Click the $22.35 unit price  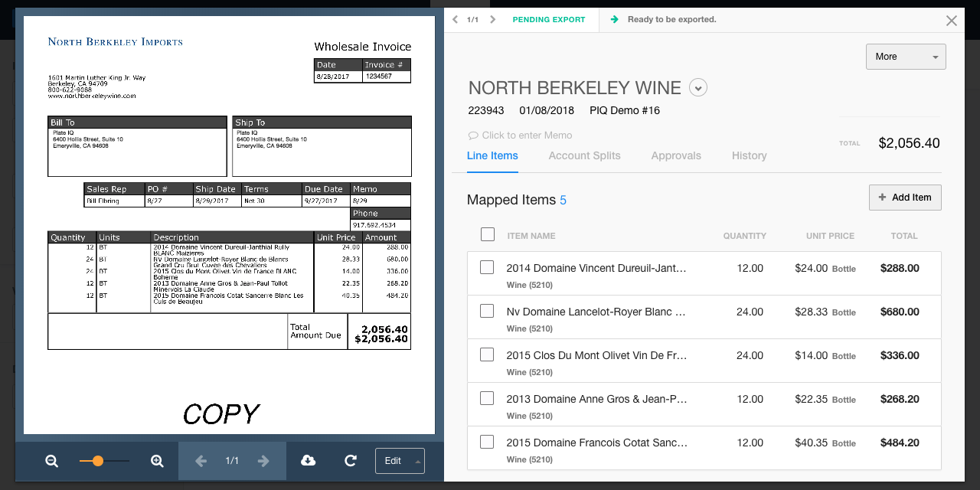tap(811, 399)
